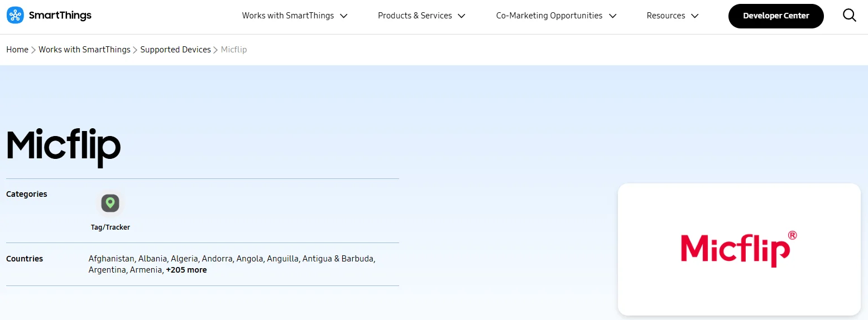Open Co-Marketing Opportunities menu

[x=556, y=16]
